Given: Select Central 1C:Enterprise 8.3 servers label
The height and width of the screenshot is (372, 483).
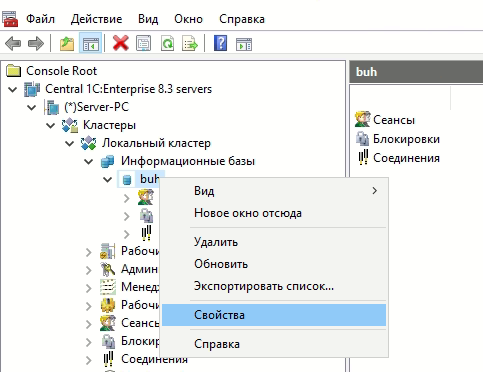Looking at the screenshot, I should click(x=128, y=89).
